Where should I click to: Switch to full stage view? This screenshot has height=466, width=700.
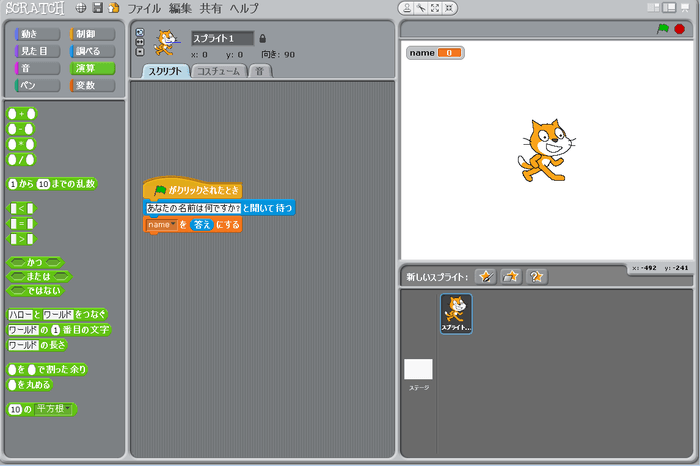[669, 8]
